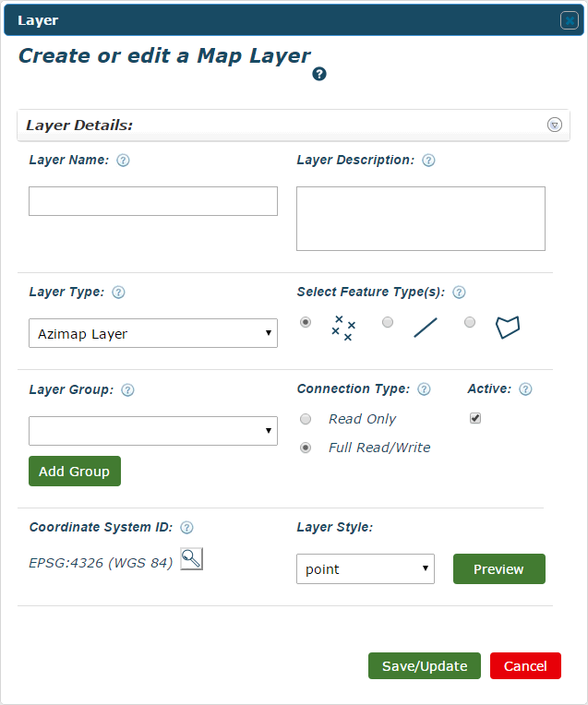Image resolution: width=588 pixels, height=705 pixels.
Task: Open the Layer Group dropdown
Action: pos(153,431)
